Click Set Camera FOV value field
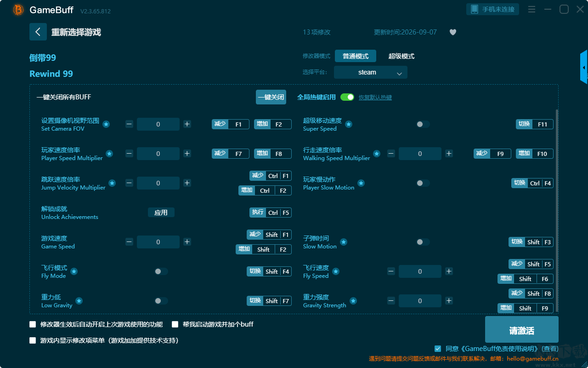 point(158,124)
